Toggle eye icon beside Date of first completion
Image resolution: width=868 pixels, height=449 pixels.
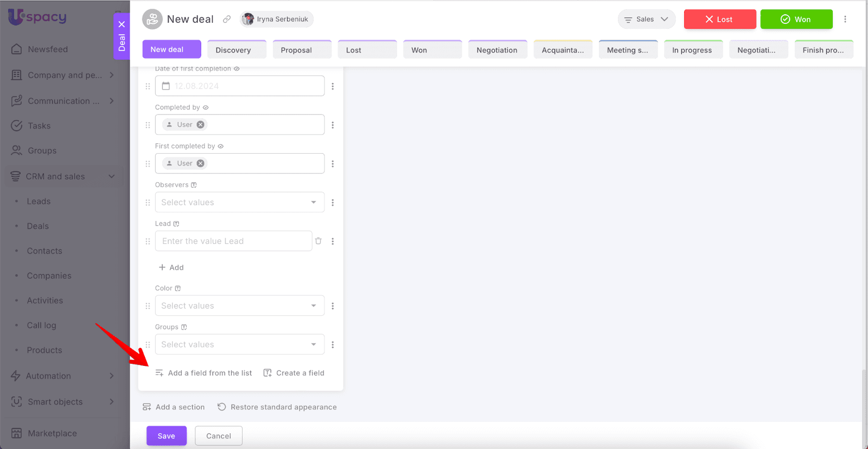tap(237, 69)
